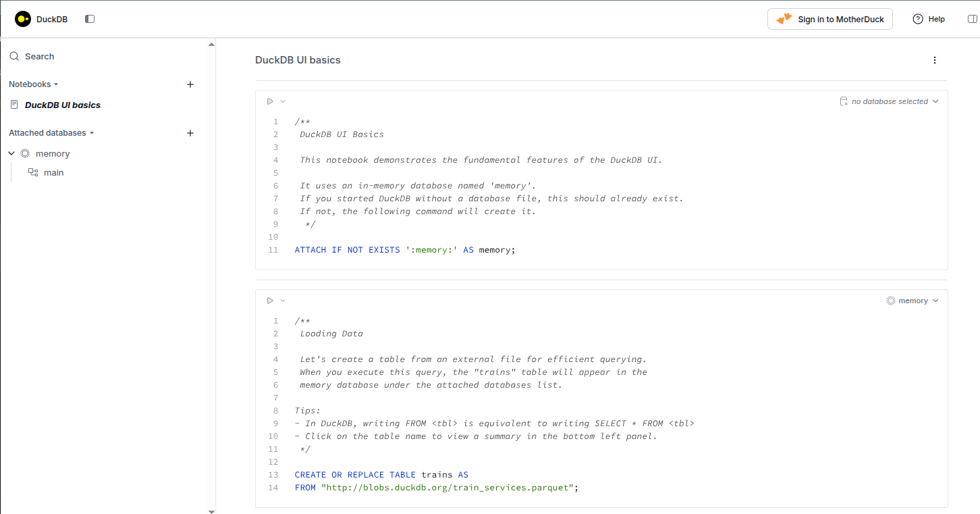Click the sidebar scroll down arrow
Image resolution: width=980 pixels, height=514 pixels.
click(x=211, y=511)
